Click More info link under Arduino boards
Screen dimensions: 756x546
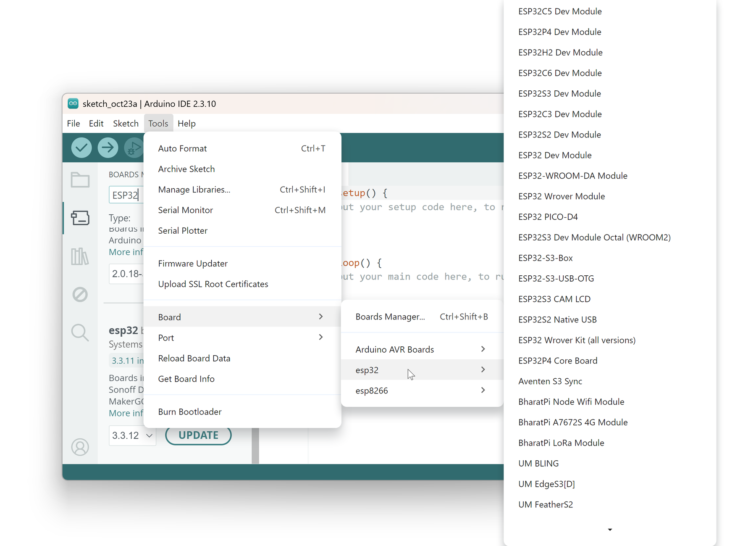click(x=126, y=252)
